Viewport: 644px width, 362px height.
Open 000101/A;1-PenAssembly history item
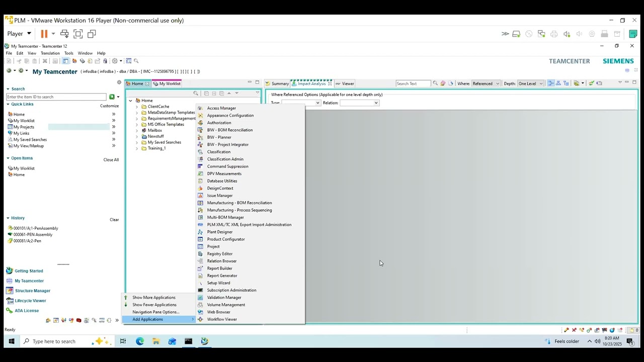[x=36, y=228]
